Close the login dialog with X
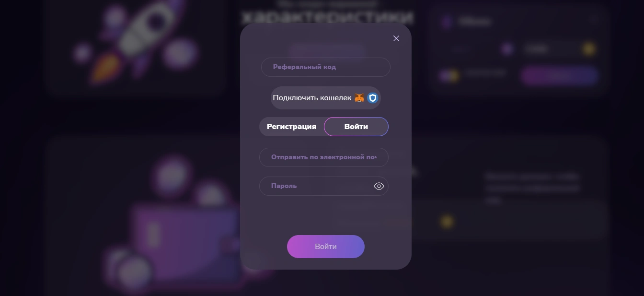The image size is (644, 296). tap(396, 38)
